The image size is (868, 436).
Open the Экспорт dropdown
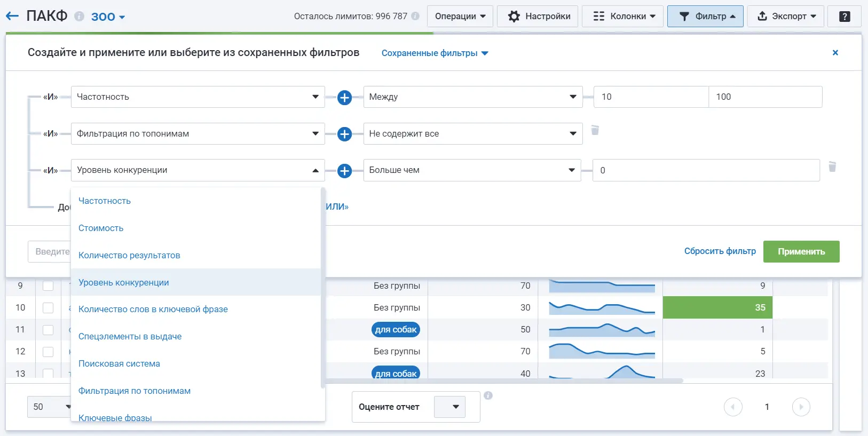pyautogui.click(x=786, y=16)
